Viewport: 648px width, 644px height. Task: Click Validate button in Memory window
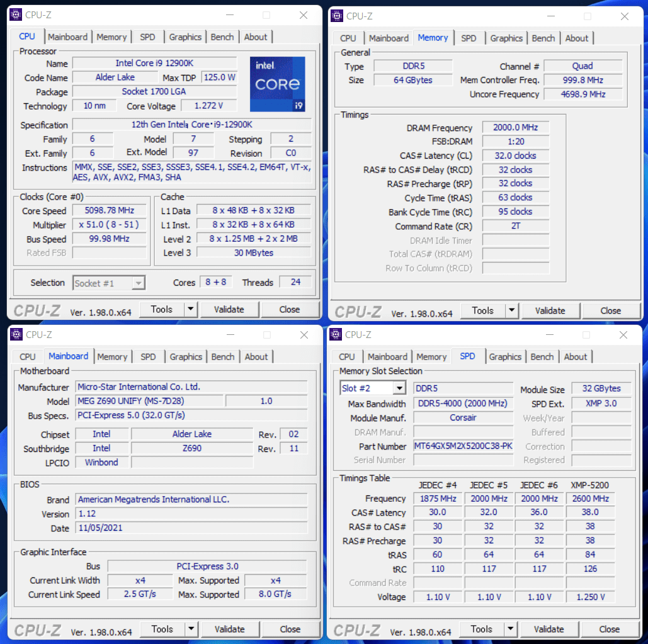point(550,310)
